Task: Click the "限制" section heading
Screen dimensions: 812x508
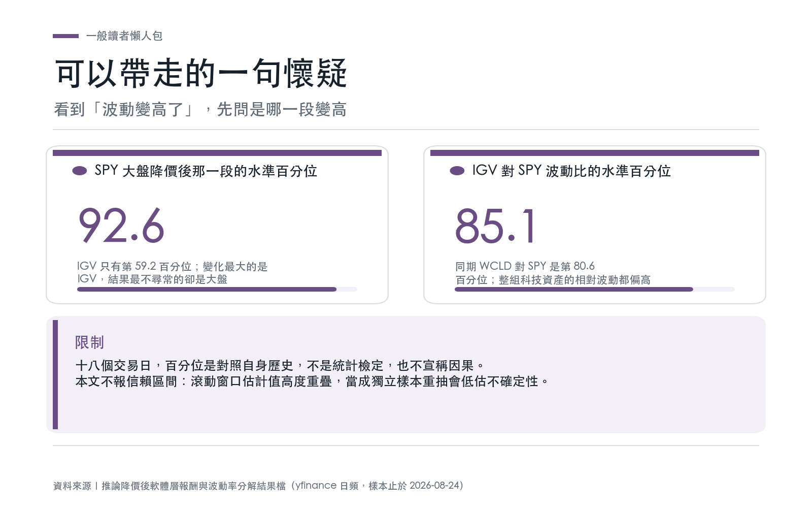Action: pyautogui.click(x=90, y=342)
